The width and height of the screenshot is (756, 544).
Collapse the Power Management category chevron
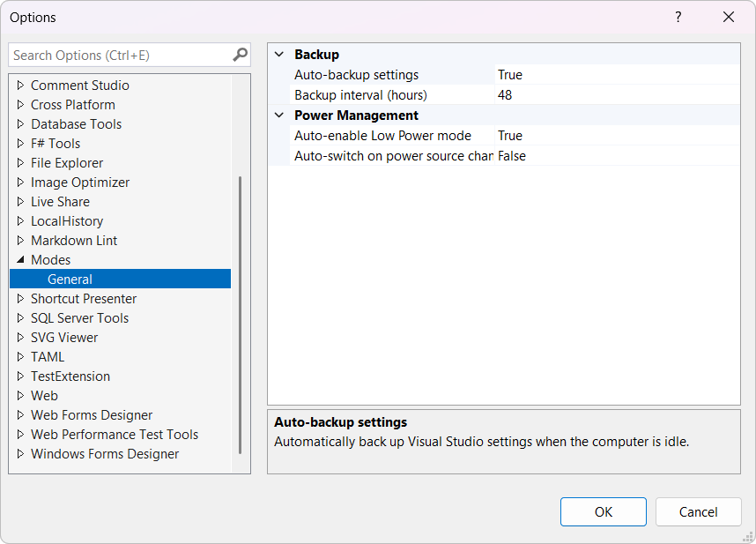pos(279,116)
